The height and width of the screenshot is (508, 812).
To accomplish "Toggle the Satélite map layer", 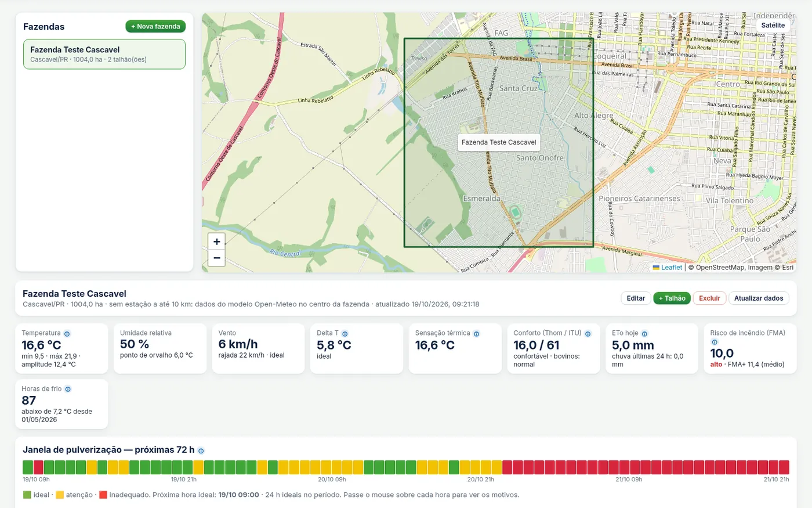I will point(773,25).
